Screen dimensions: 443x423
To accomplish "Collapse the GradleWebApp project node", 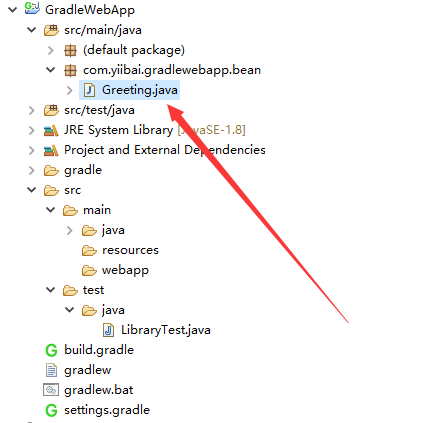I will coord(13,10).
